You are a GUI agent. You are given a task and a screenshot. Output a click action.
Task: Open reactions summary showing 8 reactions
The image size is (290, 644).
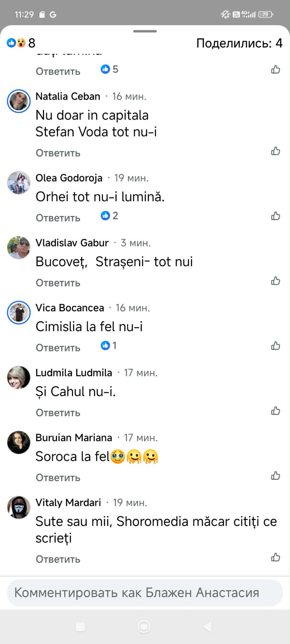21,43
